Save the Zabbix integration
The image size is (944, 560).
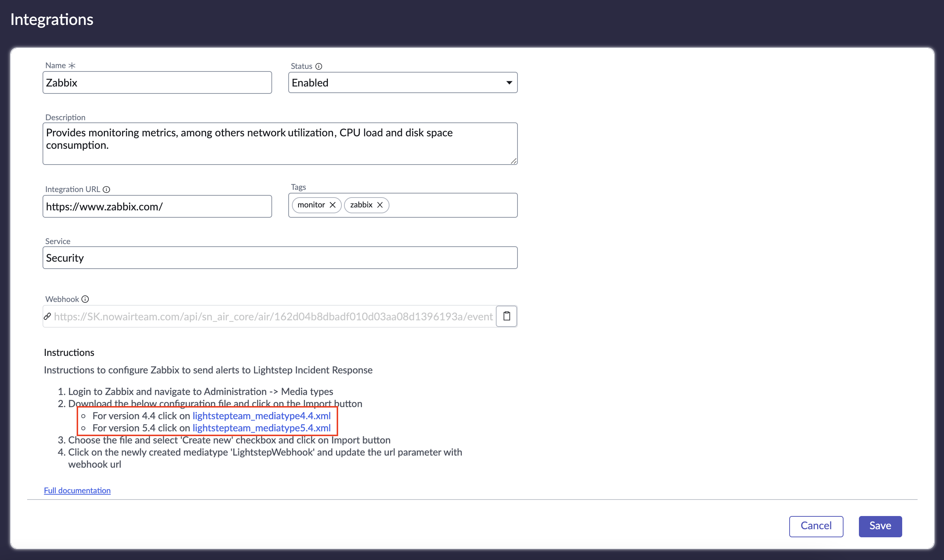(880, 526)
